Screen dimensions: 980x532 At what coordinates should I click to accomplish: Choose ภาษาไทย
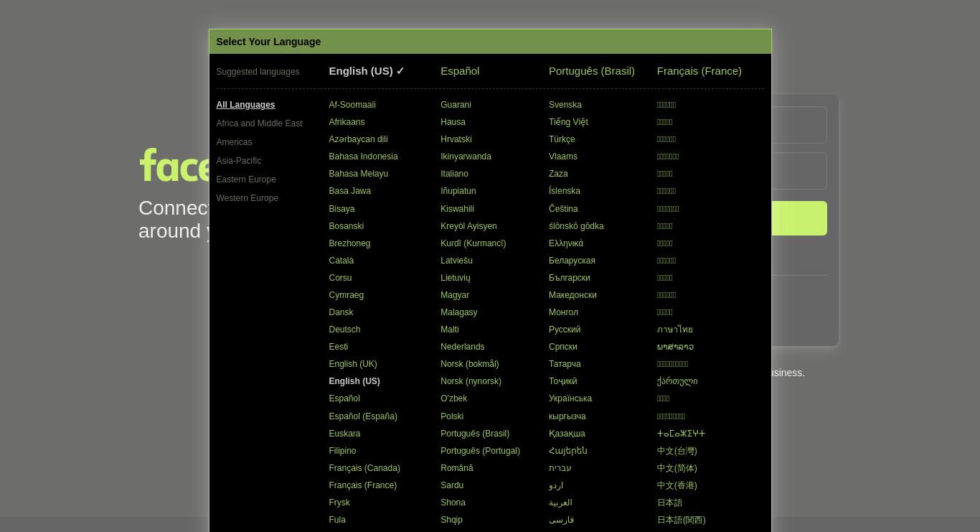(675, 330)
